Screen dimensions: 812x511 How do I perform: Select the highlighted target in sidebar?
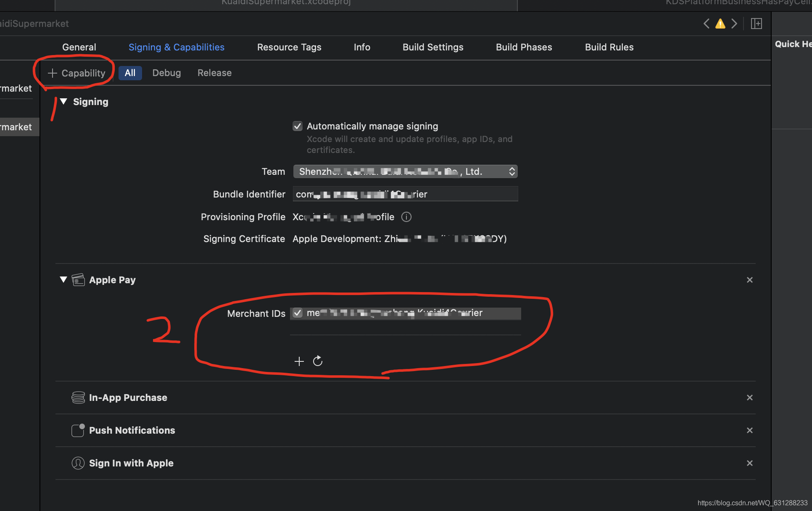19,127
